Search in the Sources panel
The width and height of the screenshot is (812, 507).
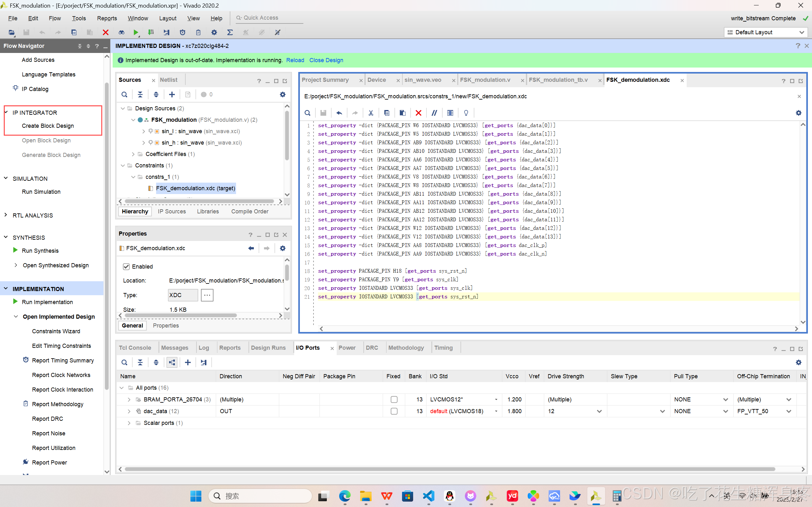(124, 94)
